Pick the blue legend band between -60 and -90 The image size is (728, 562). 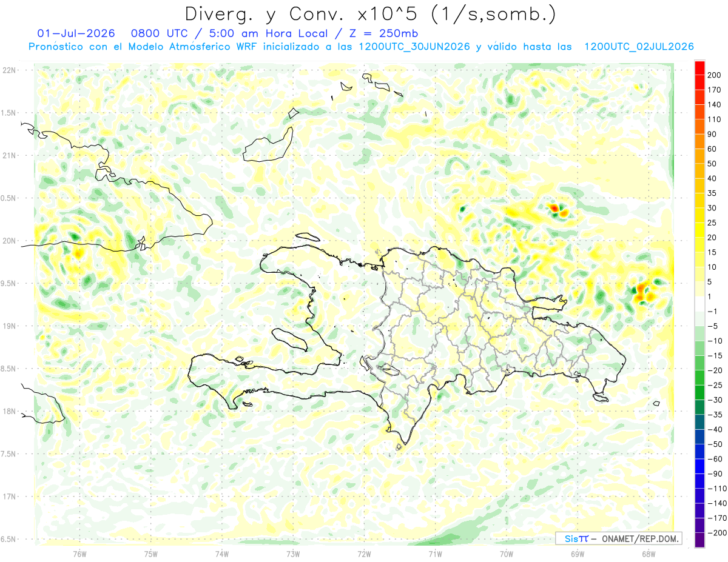699,467
